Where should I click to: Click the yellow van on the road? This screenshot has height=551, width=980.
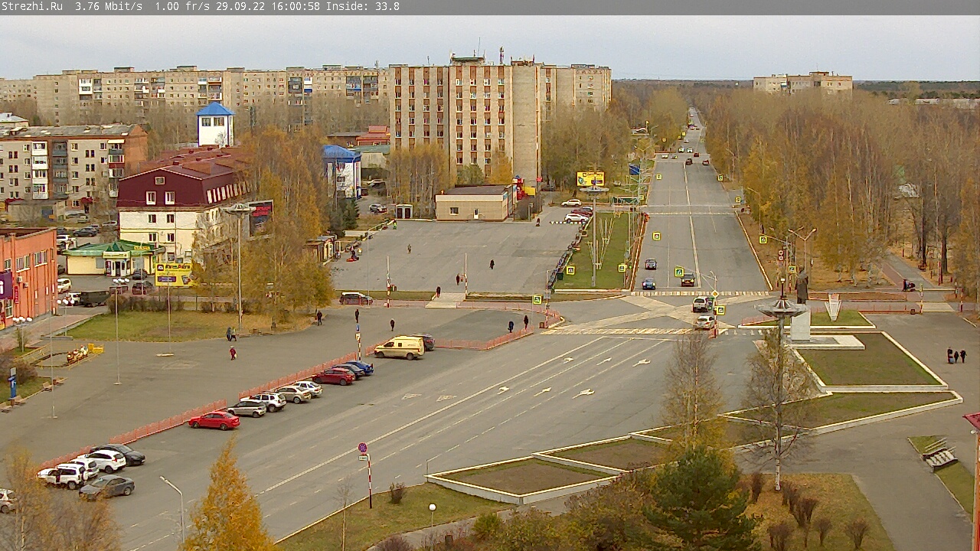click(399, 347)
